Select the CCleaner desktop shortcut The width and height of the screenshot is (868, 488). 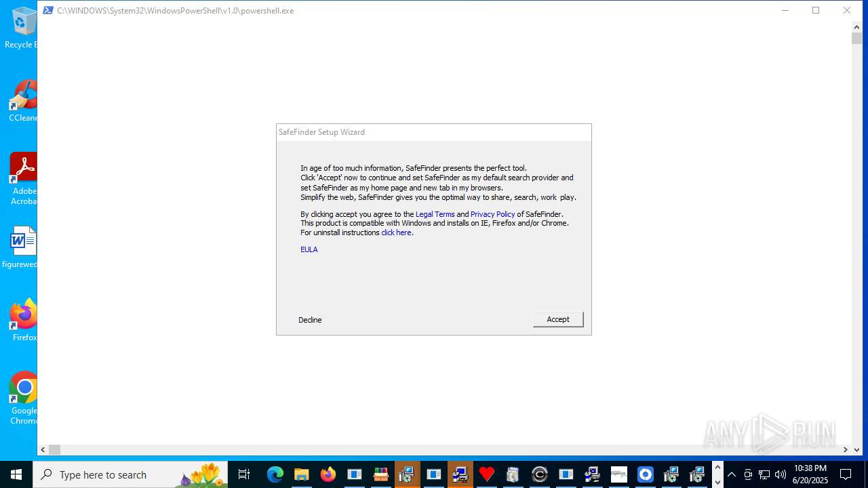22,101
